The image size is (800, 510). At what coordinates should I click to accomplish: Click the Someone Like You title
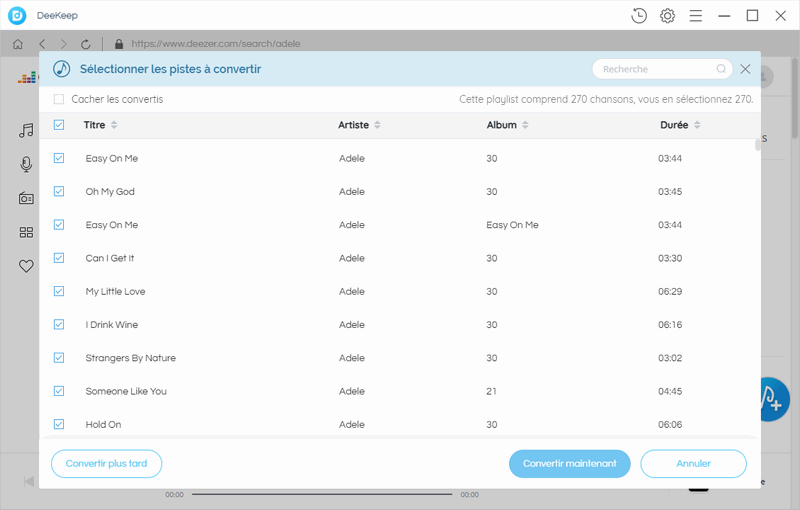[x=126, y=391]
